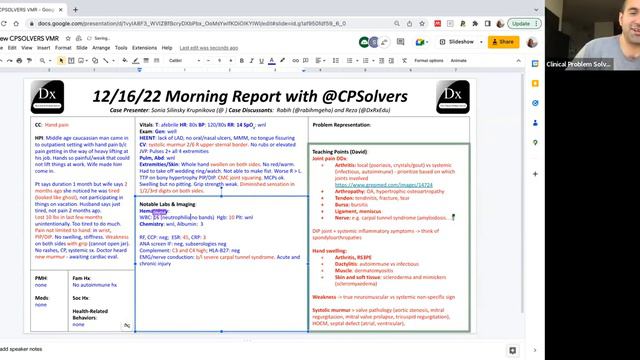This screenshot has width=640, height=360.
Task: Select the Text box tool
Action: coord(71,61)
